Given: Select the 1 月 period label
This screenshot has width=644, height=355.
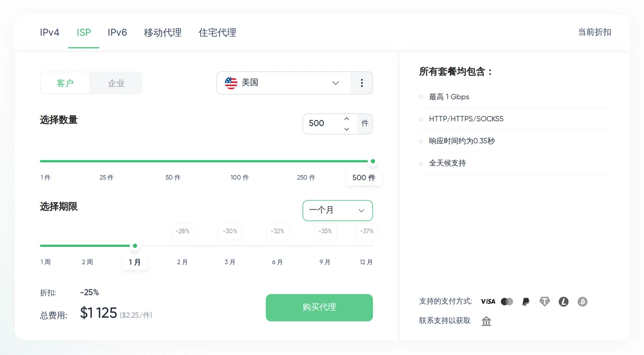Looking at the screenshot, I should (x=135, y=262).
